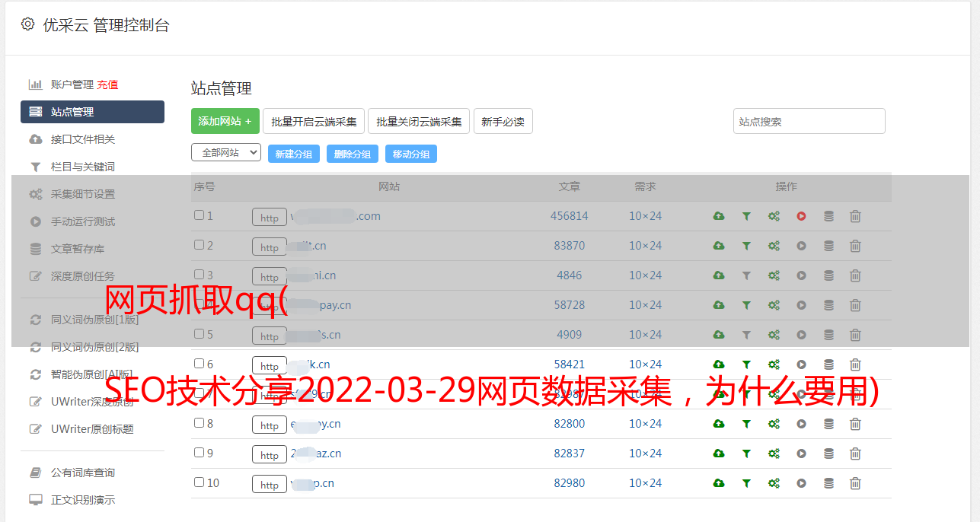Click the http button in row 1
This screenshot has width=980, height=522.
(270, 218)
